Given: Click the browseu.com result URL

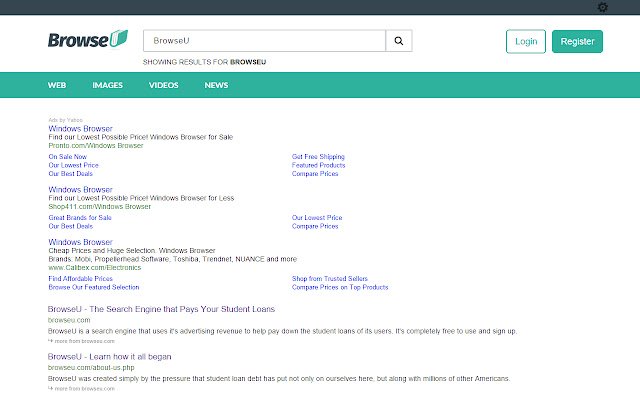Looking at the screenshot, I should (69, 320).
